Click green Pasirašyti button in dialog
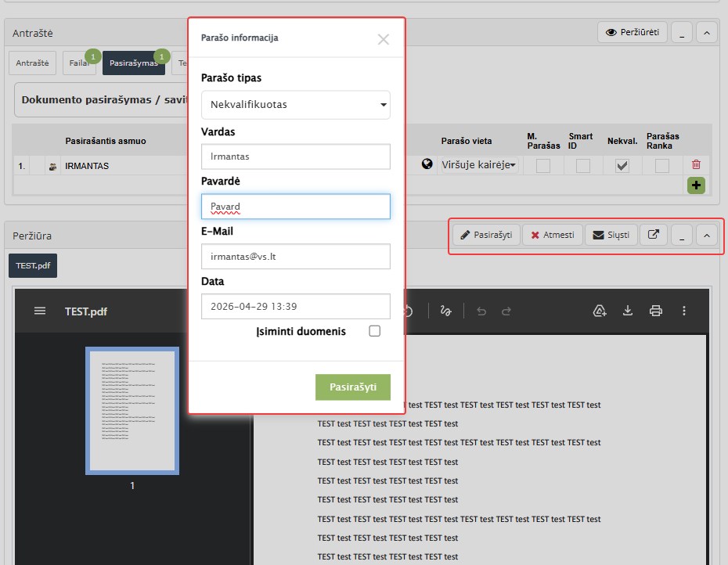Image resolution: width=728 pixels, height=565 pixels. 353,387
